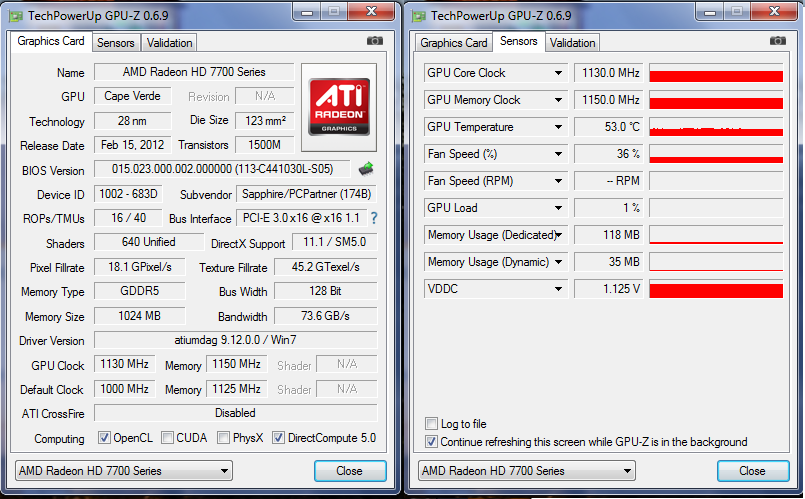Open the GPU Load sensor dropdown
The height and width of the screenshot is (499, 805).
(x=558, y=208)
